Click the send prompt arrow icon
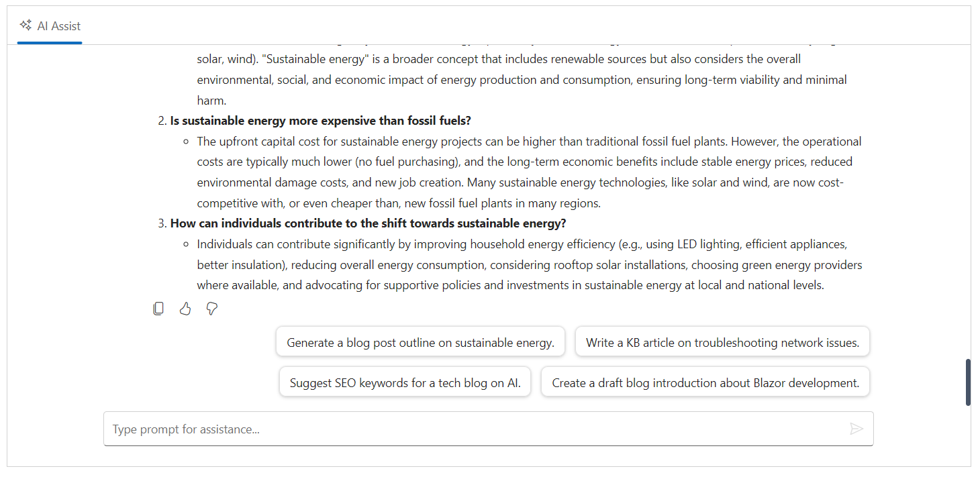Viewport: 980px width, 479px height. [x=856, y=429]
